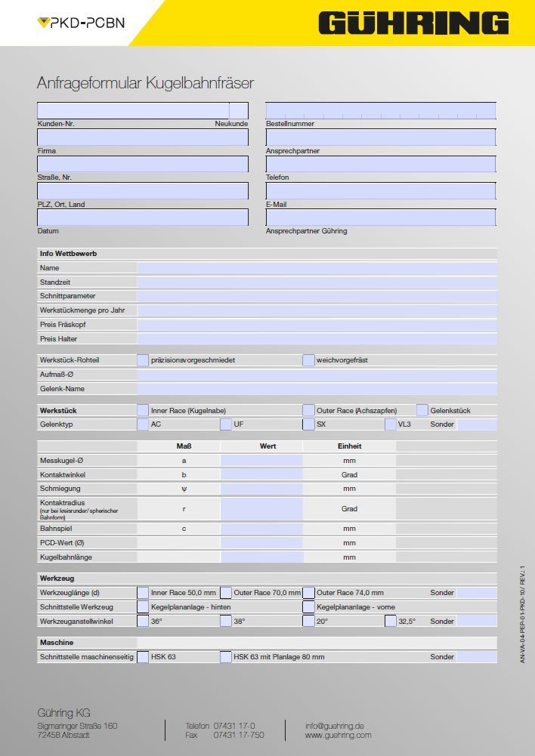Open the info@guehring.de email link
Image resolution: width=535 pixels, height=756 pixels.
coord(335,726)
